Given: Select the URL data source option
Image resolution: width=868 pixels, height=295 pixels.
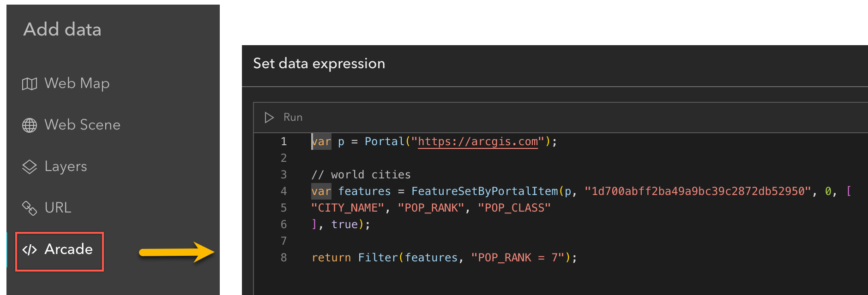Looking at the screenshot, I should click(x=58, y=208).
